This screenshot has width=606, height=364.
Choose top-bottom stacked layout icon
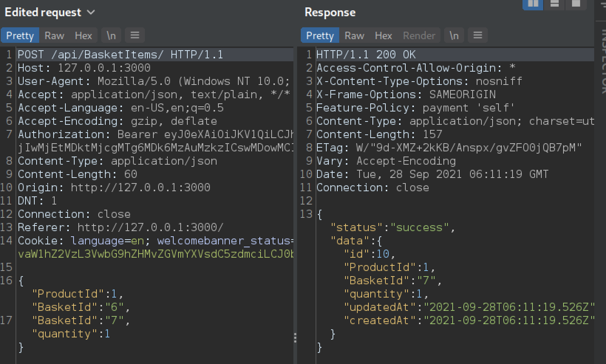(554, 4)
